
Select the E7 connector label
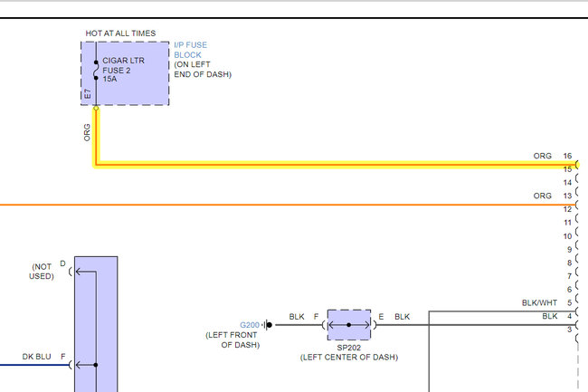pos(88,94)
